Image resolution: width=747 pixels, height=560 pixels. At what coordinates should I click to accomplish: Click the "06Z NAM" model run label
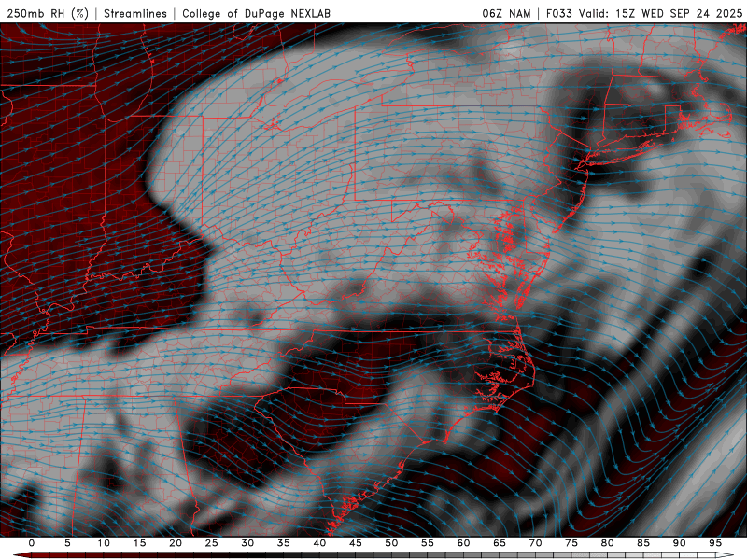[x=506, y=13]
